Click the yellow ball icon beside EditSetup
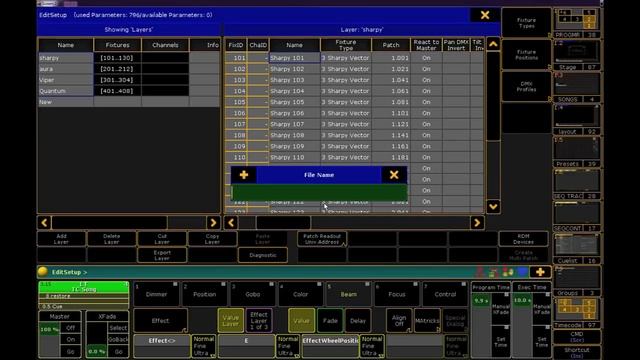 point(42,272)
